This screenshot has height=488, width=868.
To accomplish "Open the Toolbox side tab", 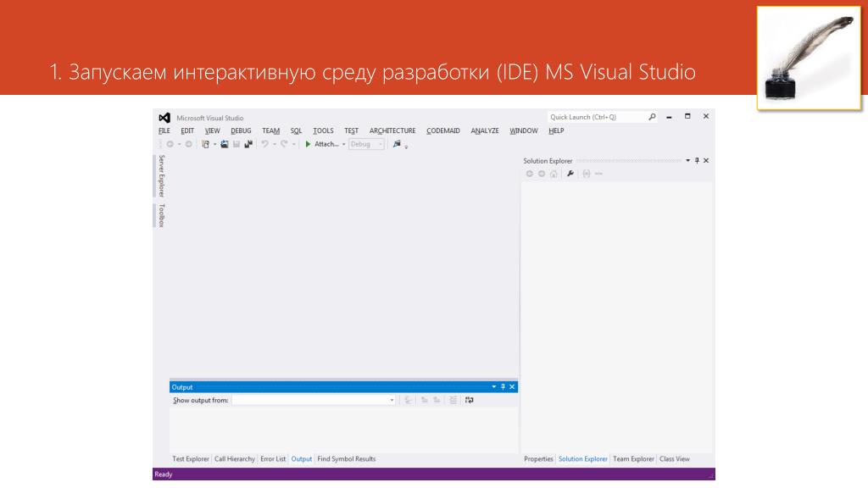I will (x=161, y=215).
